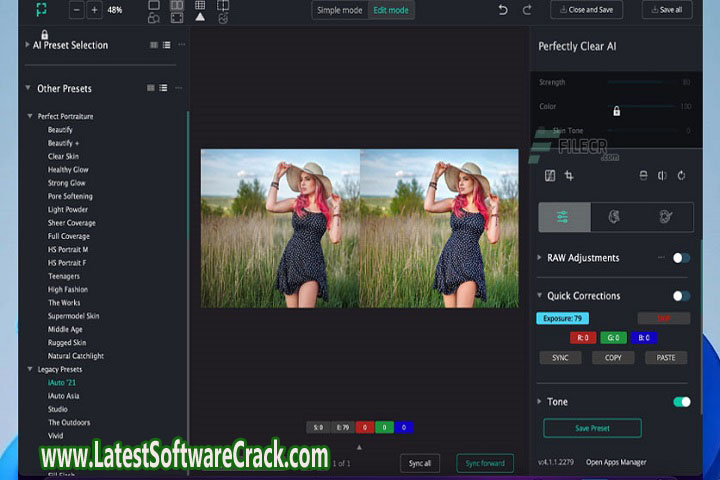720x480 pixels.
Task: Select the Healthy Glow preset
Action: click(x=68, y=170)
